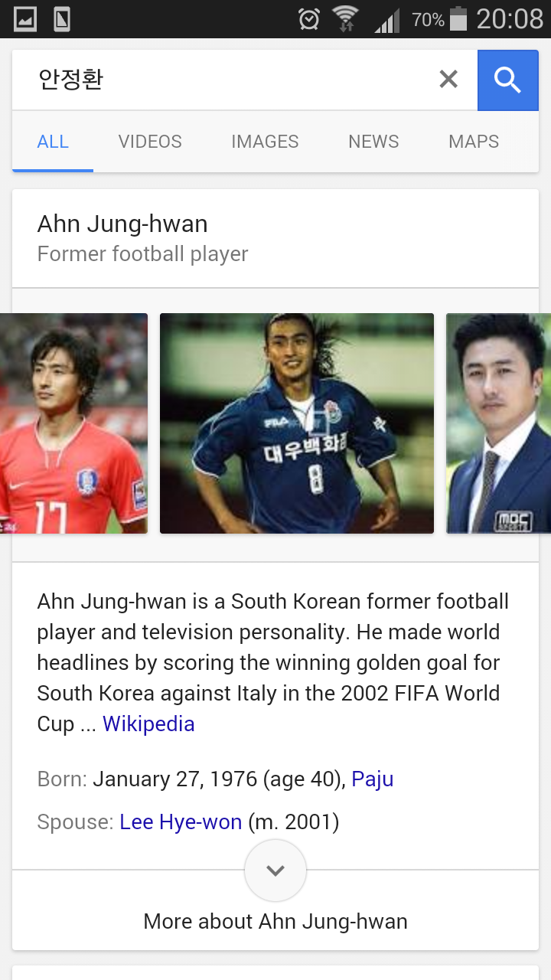Viewport: 551px width, 980px height.
Task: Tap the alarm clock status bar icon
Action: tap(309, 18)
